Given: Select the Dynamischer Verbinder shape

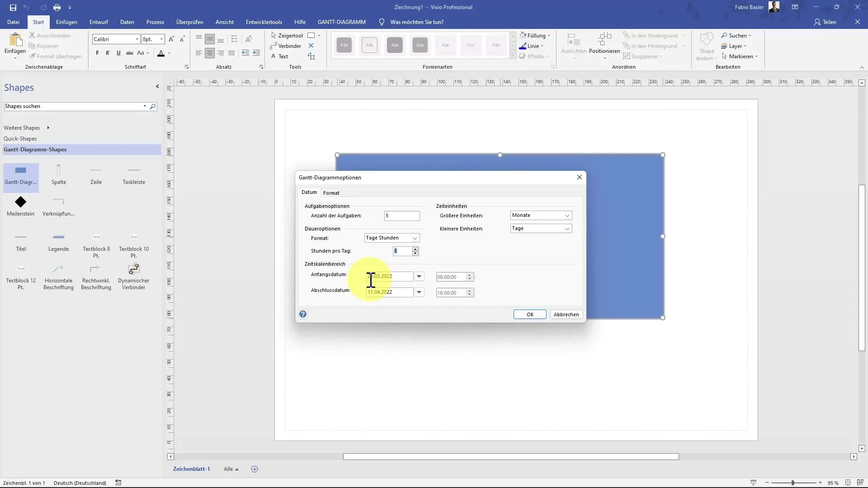Looking at the screenshot, I should click(134, 277).
